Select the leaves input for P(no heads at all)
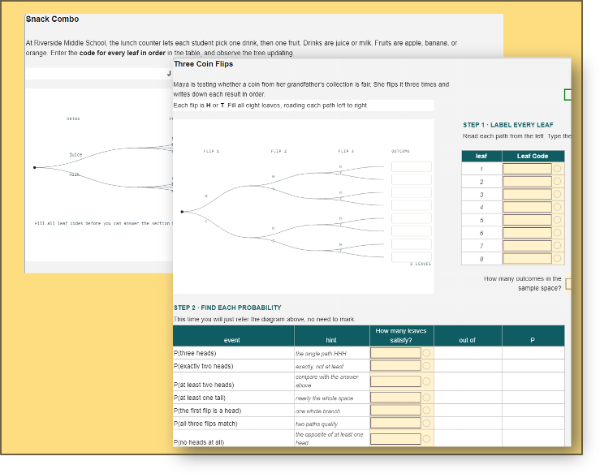This screenshot has height=475, width=600. [x=395, y=439]
